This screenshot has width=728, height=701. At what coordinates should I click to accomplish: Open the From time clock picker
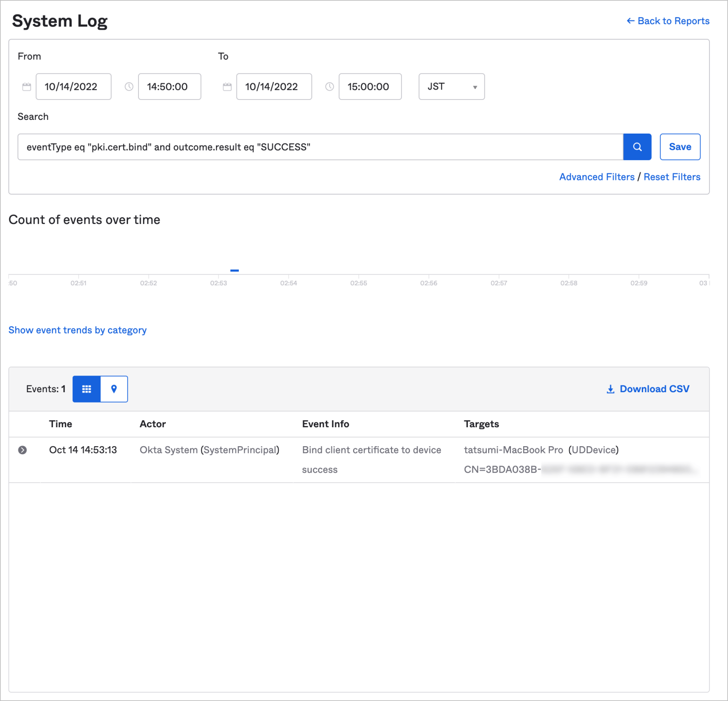pos(129,87)
